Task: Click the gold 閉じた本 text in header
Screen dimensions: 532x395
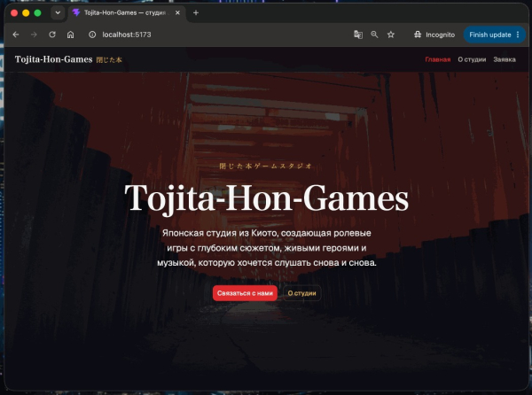Action: click(x=109, y=60)
